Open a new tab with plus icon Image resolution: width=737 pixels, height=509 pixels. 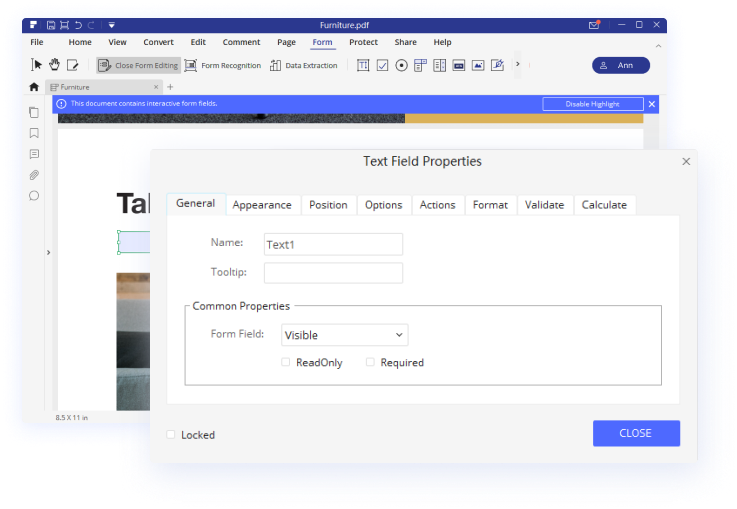170,87
